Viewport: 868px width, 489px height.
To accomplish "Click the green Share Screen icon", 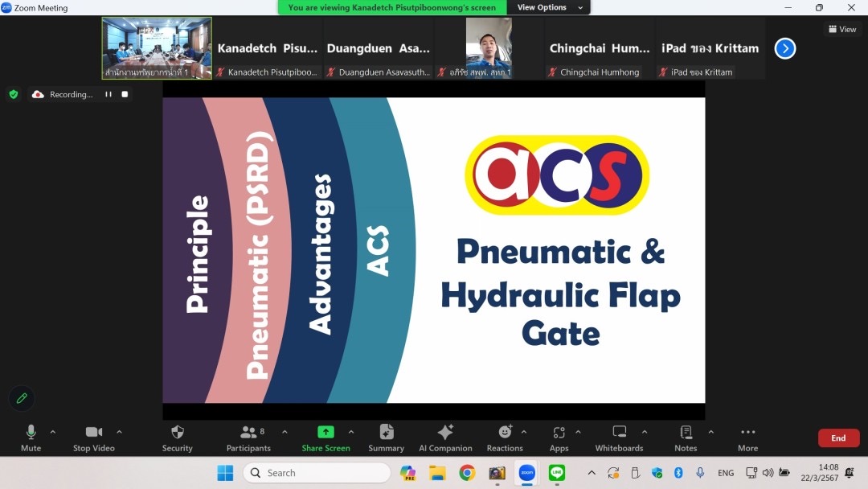I will (325, 432).
